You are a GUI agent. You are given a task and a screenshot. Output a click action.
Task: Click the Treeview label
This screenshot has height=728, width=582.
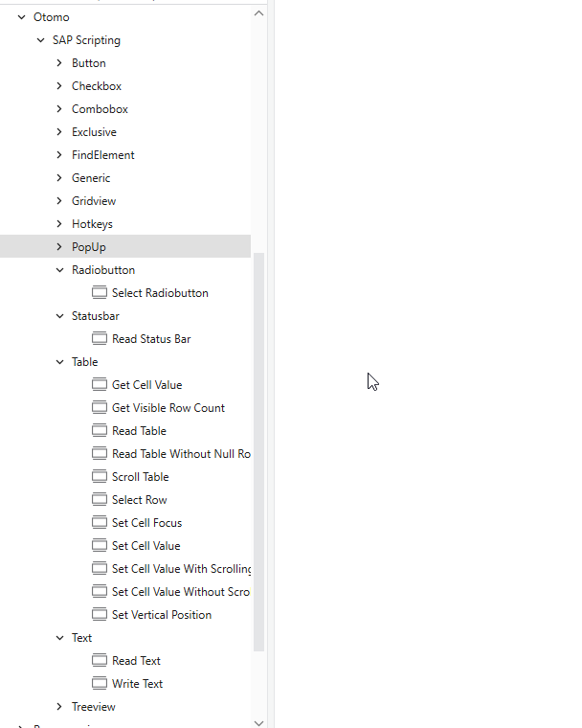[93, 707]
